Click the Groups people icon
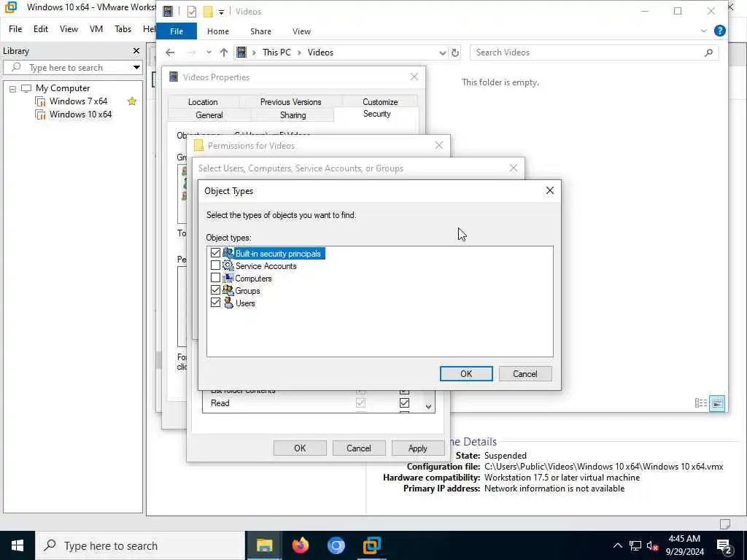The width and height of the screenshot is (747, 560). click(x=228, y=290)
